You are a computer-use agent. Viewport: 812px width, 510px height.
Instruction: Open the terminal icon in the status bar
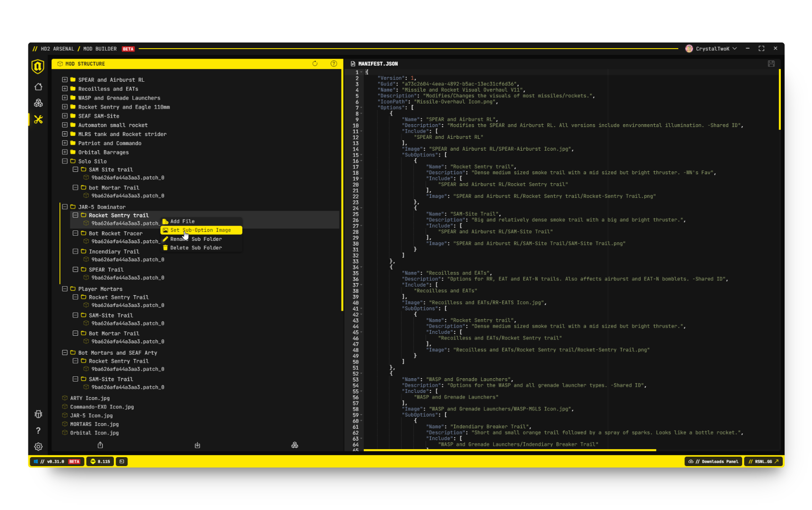[121, 461]
